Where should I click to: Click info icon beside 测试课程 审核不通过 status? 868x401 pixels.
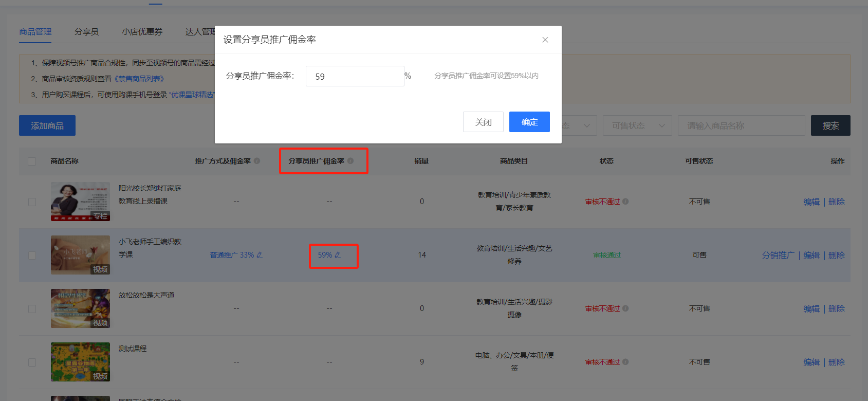pos(625,362)
